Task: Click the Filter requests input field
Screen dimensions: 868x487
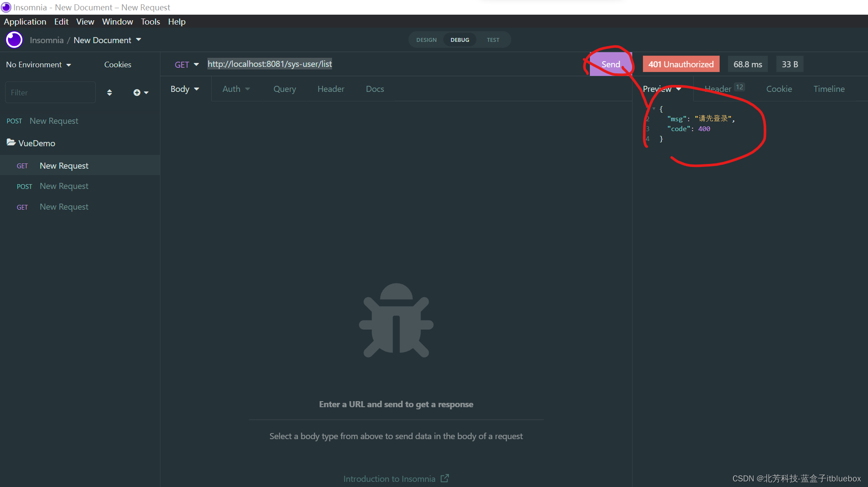Action: pyautogui.click(x=50, y=93)
